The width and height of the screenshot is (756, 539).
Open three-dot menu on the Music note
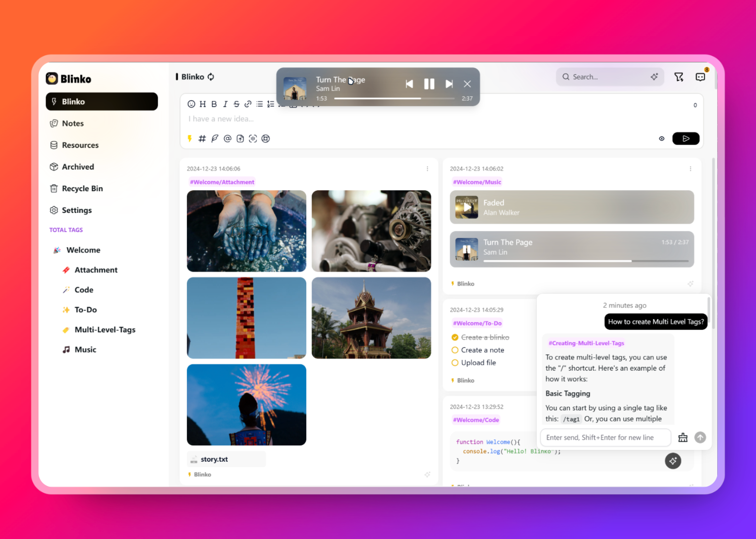tap(690, 169)
